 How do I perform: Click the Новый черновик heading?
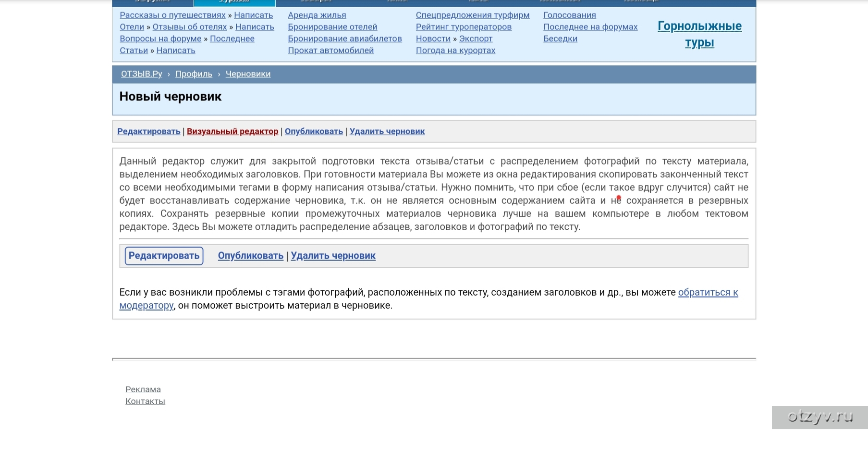[171, 97]
